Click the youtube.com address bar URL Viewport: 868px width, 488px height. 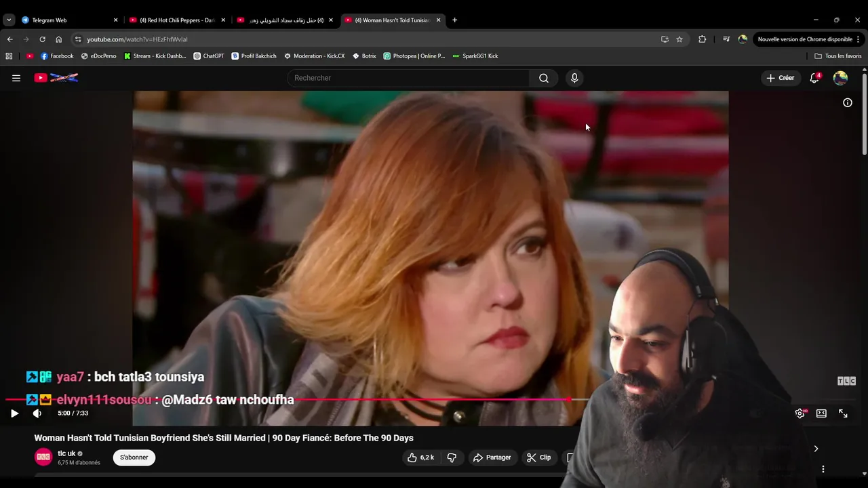(x=137, y=39)
